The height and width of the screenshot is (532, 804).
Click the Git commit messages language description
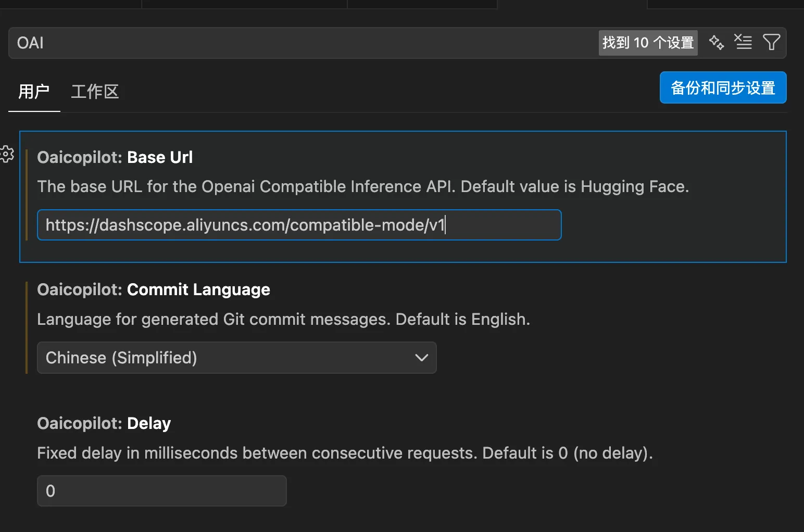click(x=283, y=319)
